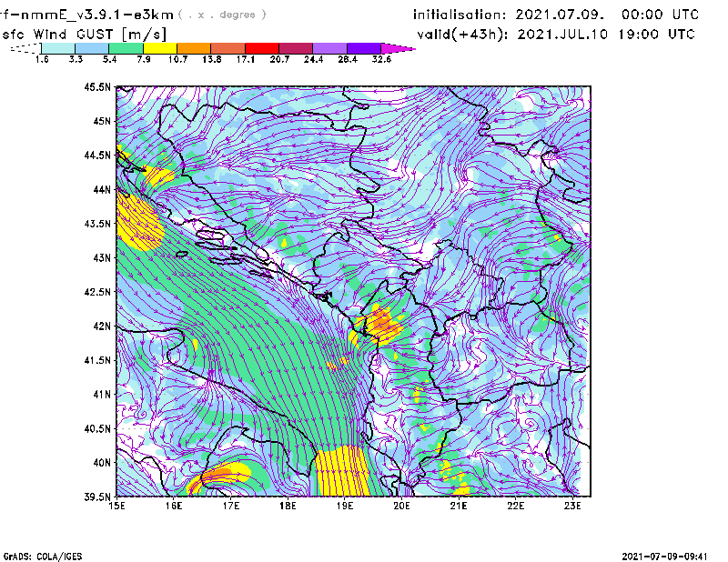Click the green 5.4–7.9 legend swatch
Screen dimensions: 728x562
point(126,48)
